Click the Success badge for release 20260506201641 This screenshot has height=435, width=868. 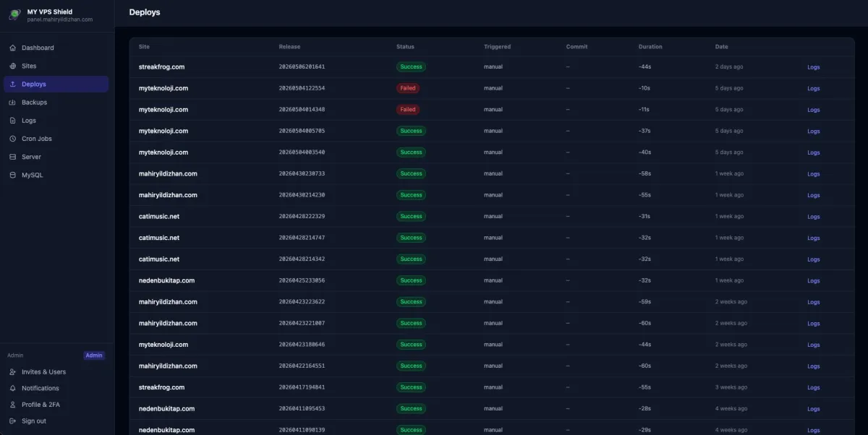point(411,66)
